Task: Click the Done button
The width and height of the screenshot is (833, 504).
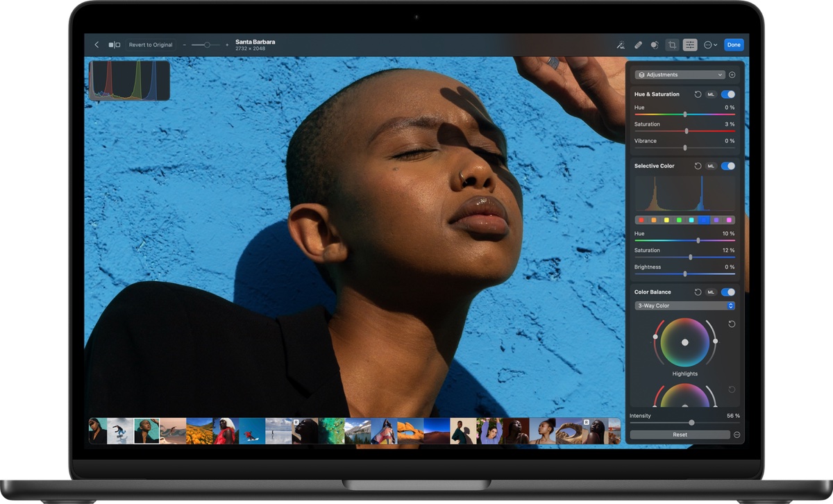Action: 734,45
